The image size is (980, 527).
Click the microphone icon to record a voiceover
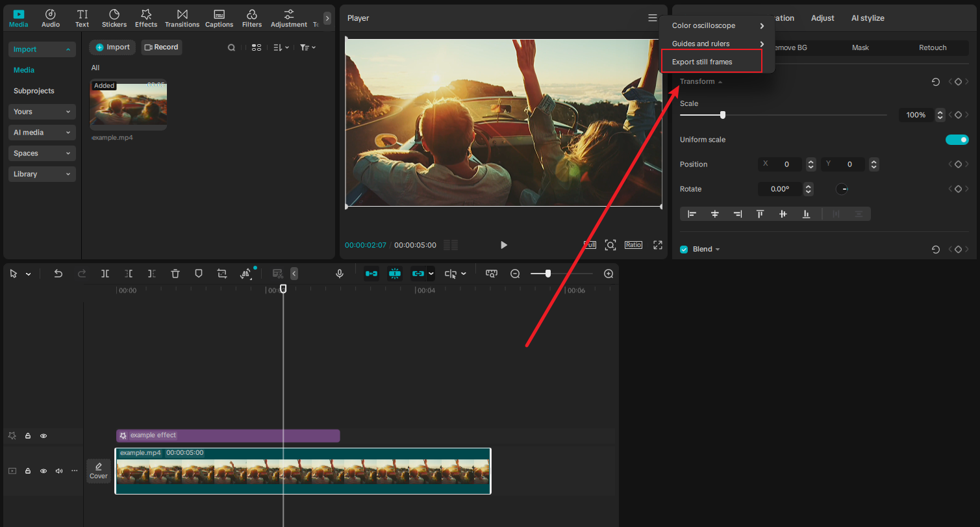coord(339,274)
